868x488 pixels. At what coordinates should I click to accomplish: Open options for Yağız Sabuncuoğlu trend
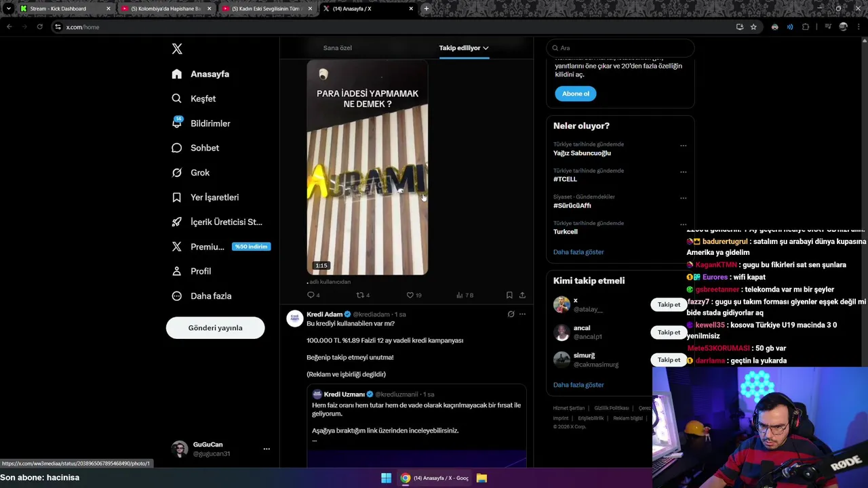tap(683, 145)
